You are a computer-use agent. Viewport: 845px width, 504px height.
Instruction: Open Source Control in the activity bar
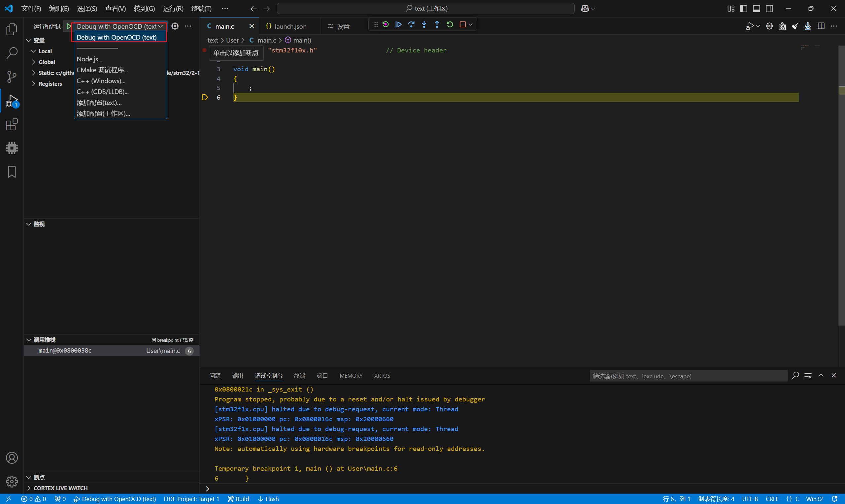point(12,77)
